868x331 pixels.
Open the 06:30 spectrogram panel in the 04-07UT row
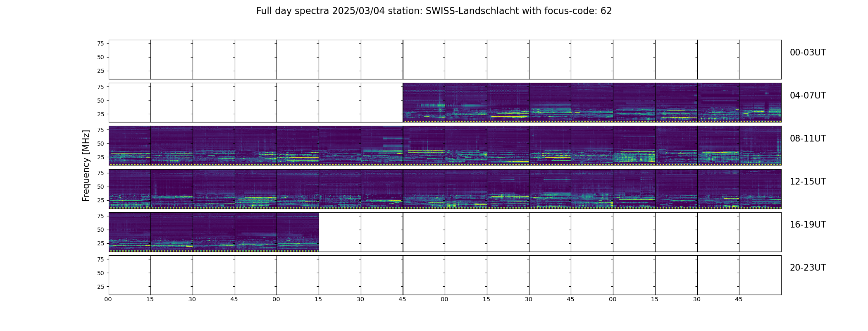(550, 103)
